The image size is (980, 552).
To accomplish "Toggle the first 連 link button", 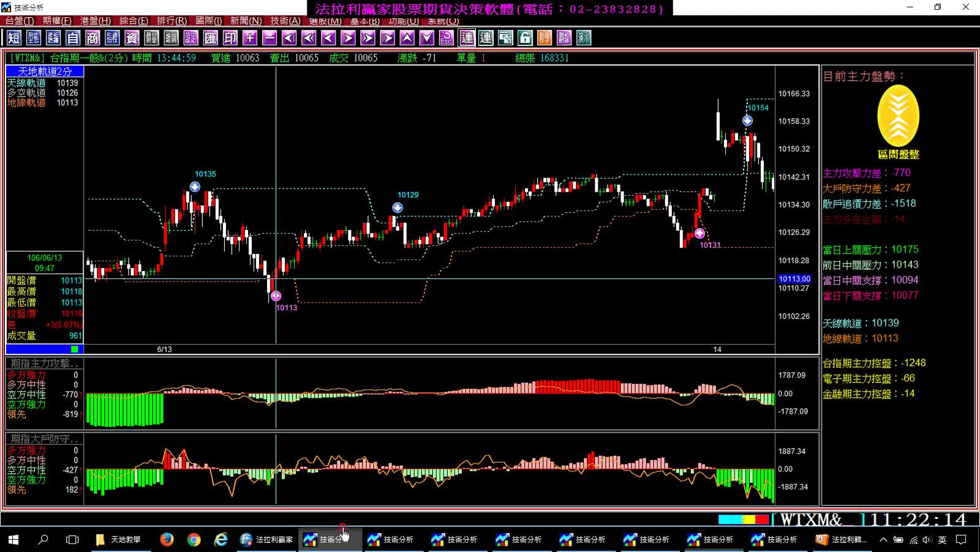I will pyautogui.click(x=467, y=38).
